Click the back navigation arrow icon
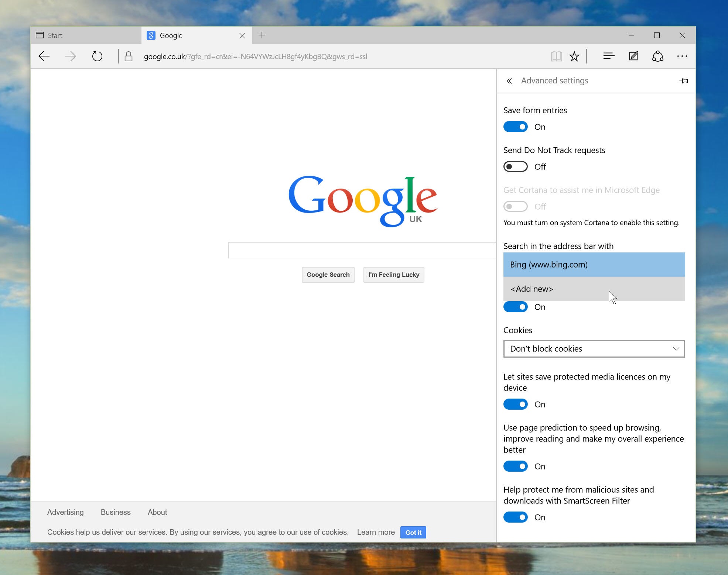 tap(45, 57)
